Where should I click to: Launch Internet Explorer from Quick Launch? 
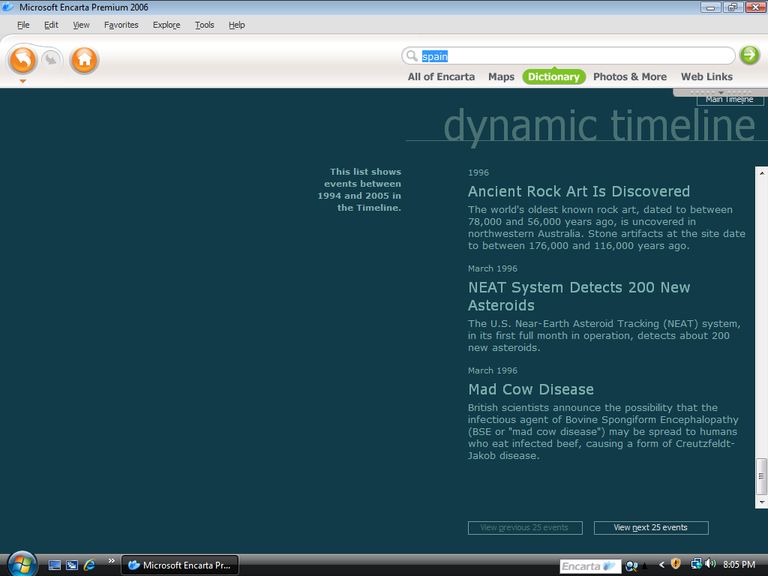[x=89, y=565]
